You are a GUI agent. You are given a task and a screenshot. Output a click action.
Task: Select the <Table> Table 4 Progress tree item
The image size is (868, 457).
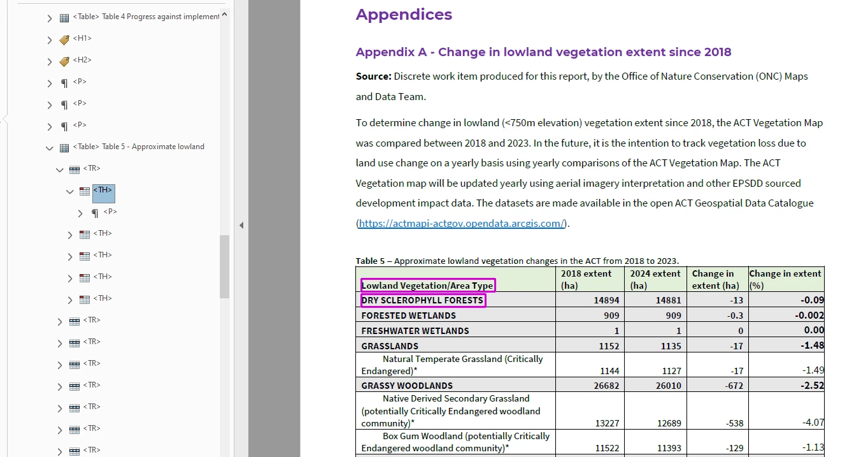[x=146, y=17]
